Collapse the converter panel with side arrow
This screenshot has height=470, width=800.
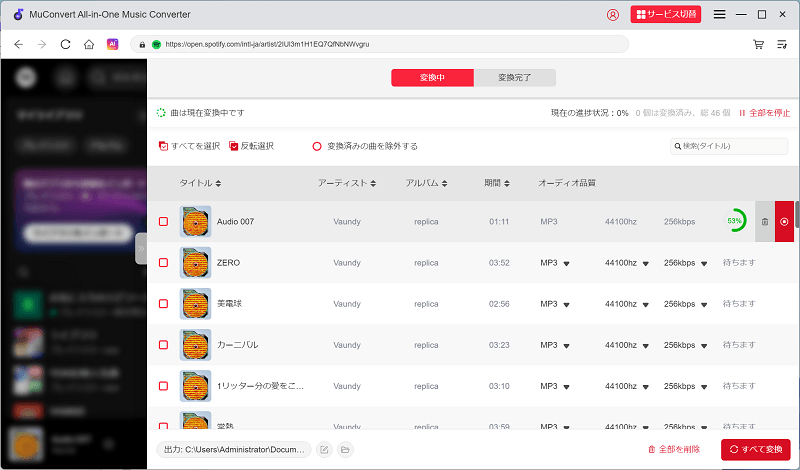tap(141, 249)
